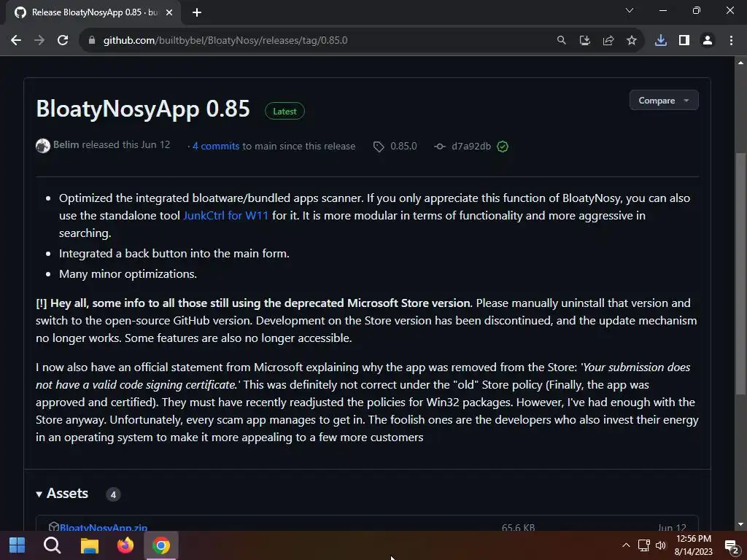This screenshot has height=560, width=747.
Task: Open the Compare dropdown
Action: click(664, 101)
